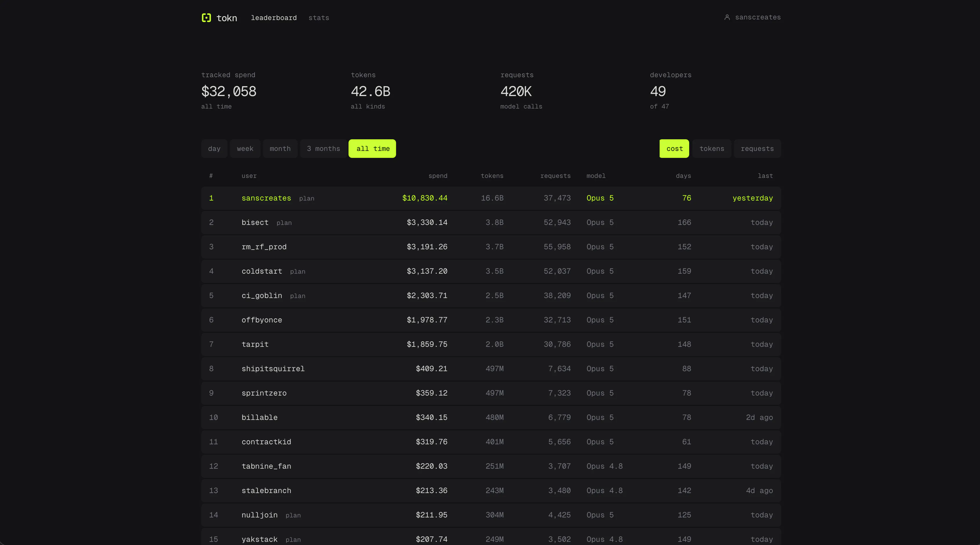Image resolution: width=980 pixels, height=545 pixels.
Task: Open user offbyonce in the table
Action: [x=262, y=320]
